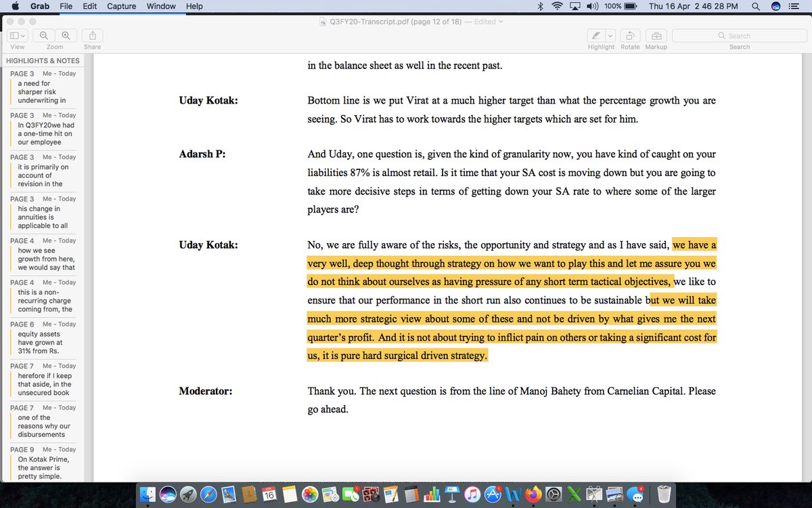The image size is (812, 508).
Task: Click into the Search field
Action: [739, 36]
